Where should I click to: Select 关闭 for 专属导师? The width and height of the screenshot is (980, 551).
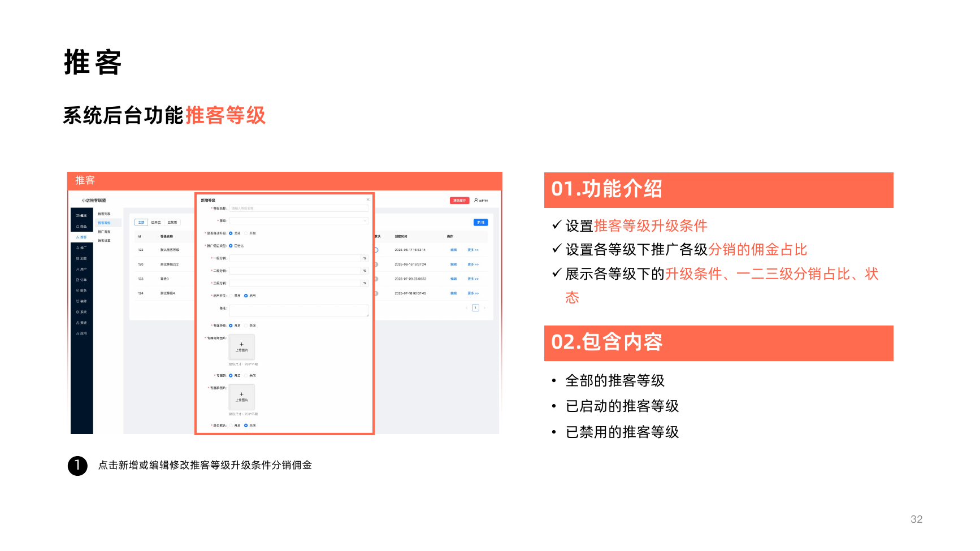coord(250,326)
